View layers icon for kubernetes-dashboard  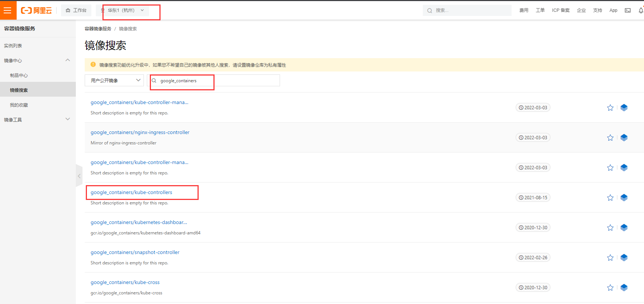pos(624,228)
